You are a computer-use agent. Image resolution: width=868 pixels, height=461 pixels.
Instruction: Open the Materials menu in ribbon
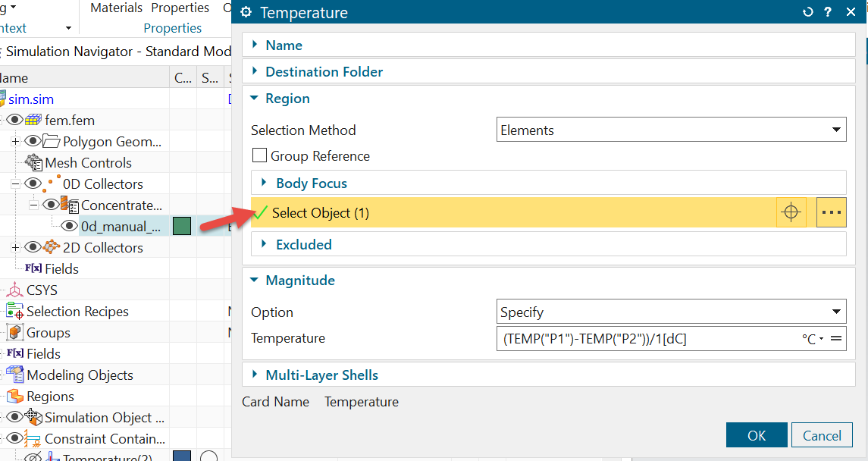[116, 8]
